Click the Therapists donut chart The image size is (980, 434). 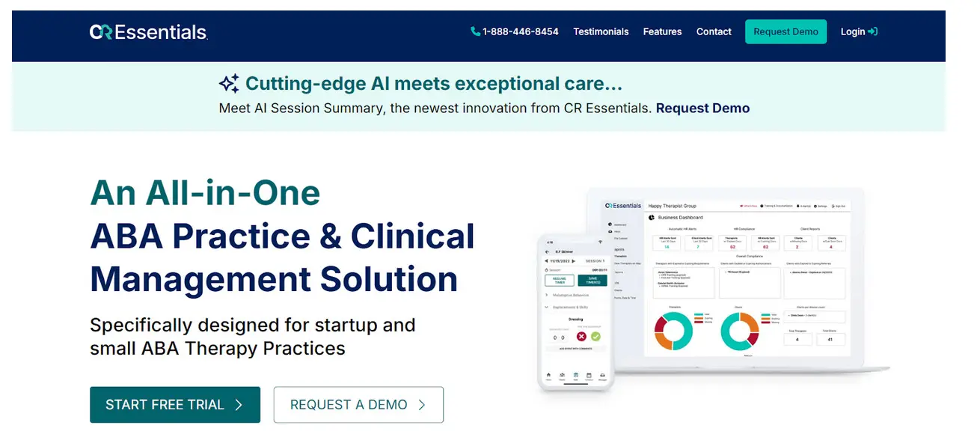pos(675,330)
